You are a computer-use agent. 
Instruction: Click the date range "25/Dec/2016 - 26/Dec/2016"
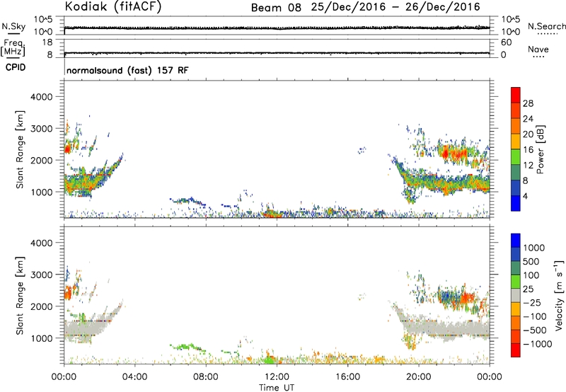[x=395, y=7]
